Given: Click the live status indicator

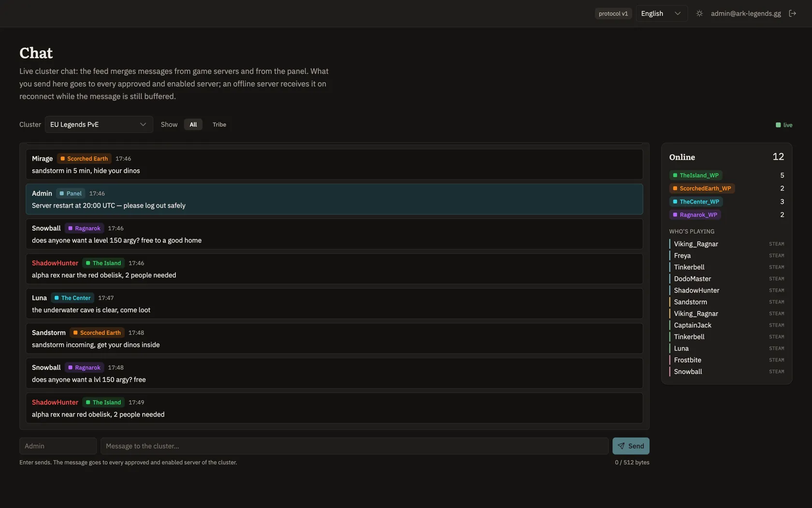Looking at the screenshot, I should pos(784,125).
